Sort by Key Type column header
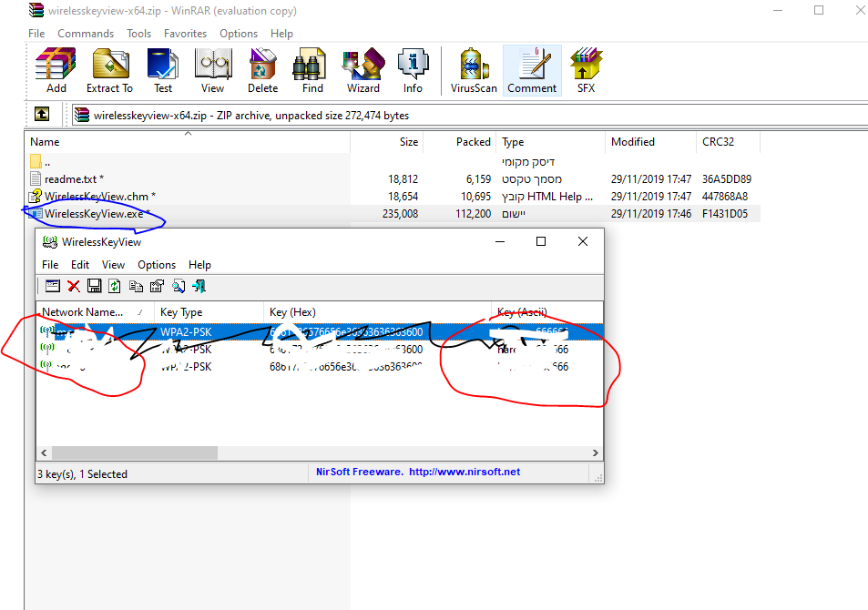The width and height of the screenshot is (868, 610). (x=209, y=312)
